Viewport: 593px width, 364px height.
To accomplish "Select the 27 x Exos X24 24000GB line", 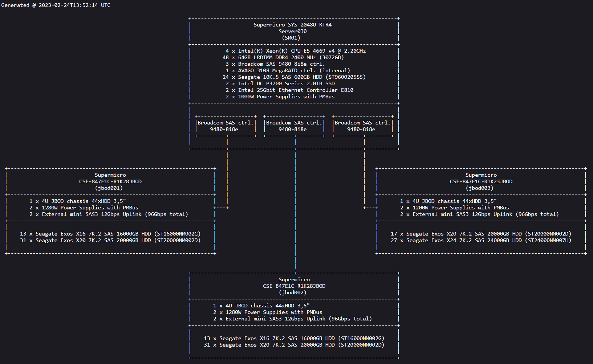I will point(481,240).
